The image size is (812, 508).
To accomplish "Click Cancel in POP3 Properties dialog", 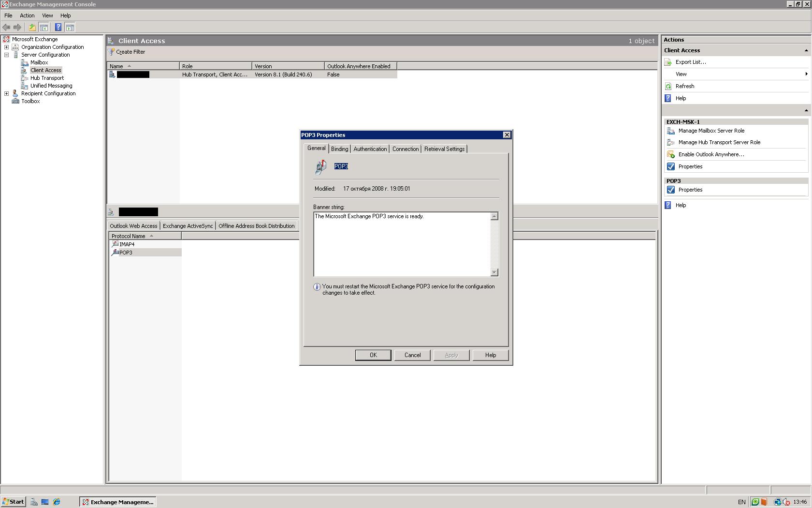I will click(412, 355).
